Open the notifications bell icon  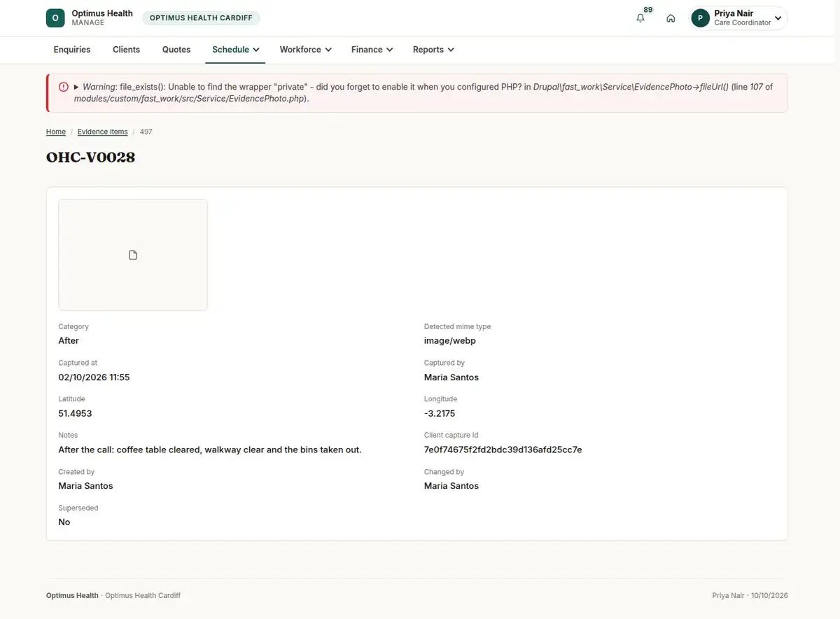click(640, 18)
